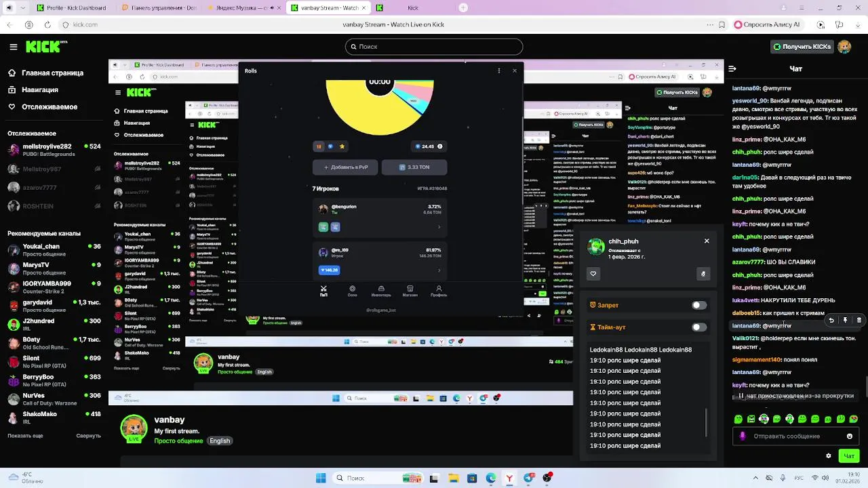Click the purple microphone icon in chat input

[x=743, y=436]
